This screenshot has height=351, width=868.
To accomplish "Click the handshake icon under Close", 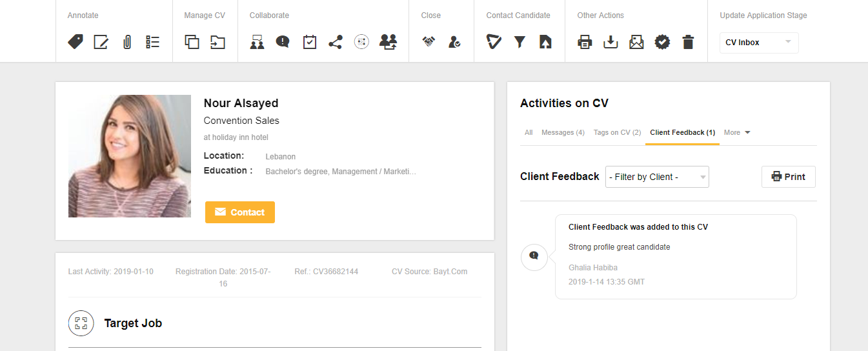I will pos(429,42).
